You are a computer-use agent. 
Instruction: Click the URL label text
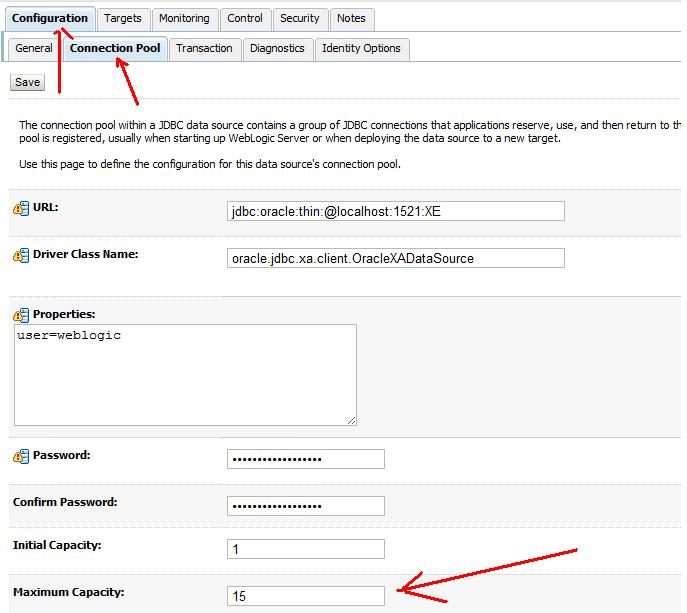46,207
